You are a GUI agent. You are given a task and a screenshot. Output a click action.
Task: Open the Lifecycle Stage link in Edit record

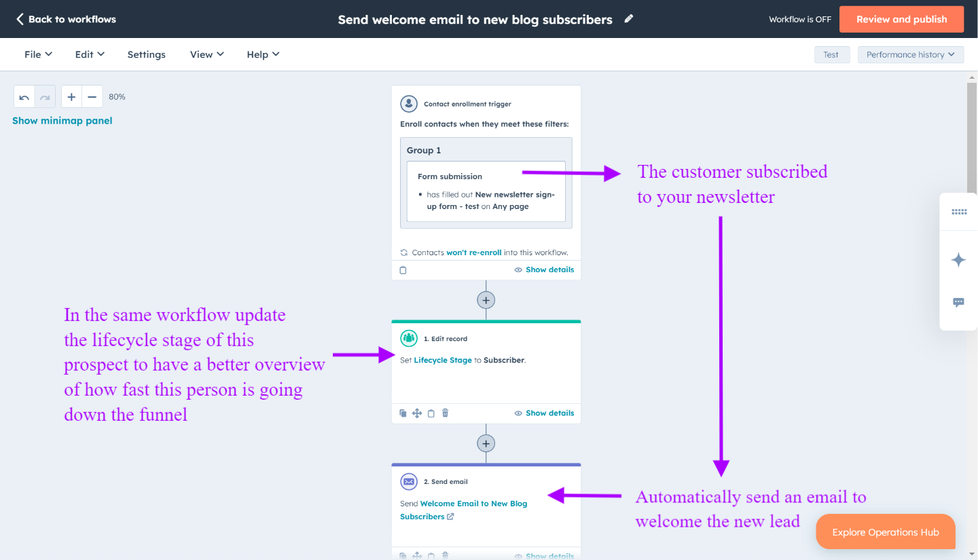(x=443, y=360)
